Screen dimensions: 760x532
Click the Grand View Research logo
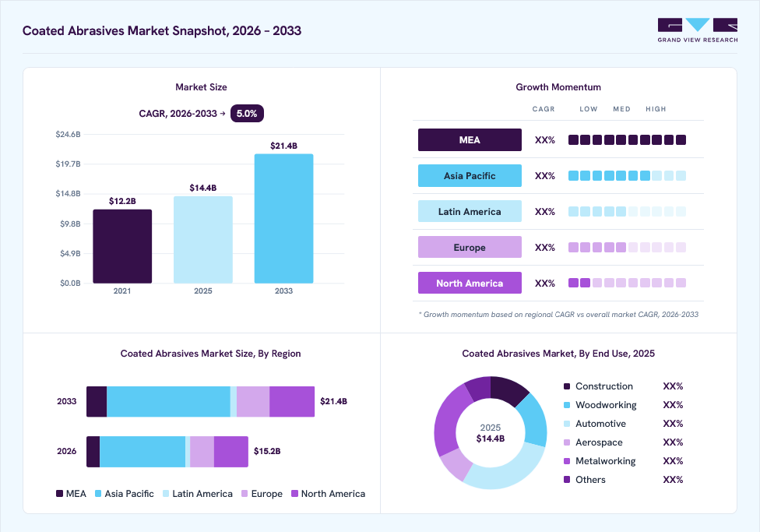(x=698, y=30)
